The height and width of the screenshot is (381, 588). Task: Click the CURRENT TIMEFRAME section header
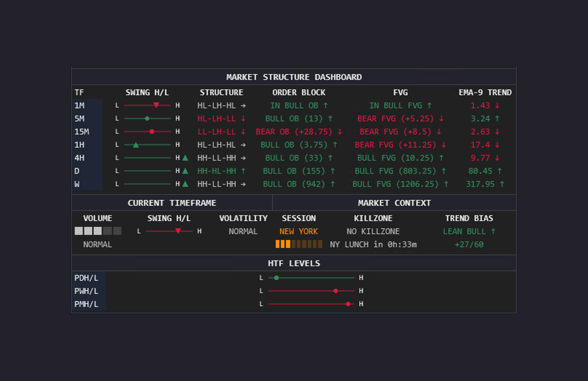pos(172,203)
